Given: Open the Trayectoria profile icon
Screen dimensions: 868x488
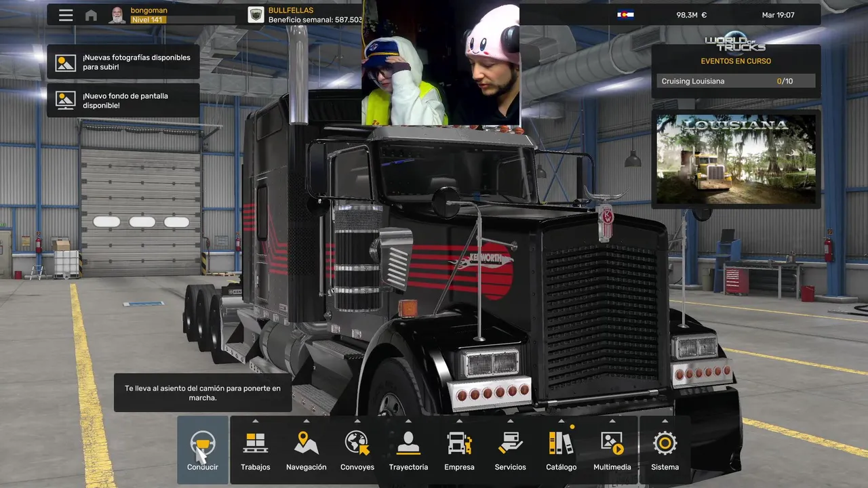Looking at the screenshot, I should coord(408,443).
